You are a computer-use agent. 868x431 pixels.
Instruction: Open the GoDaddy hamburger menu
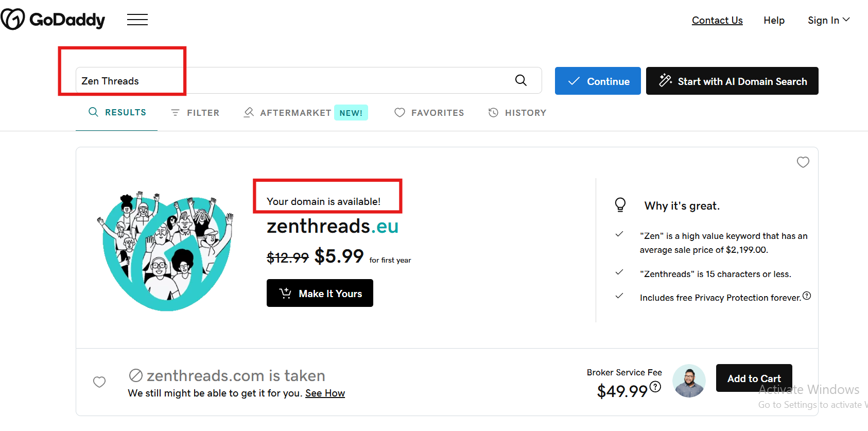pos(137,20)
